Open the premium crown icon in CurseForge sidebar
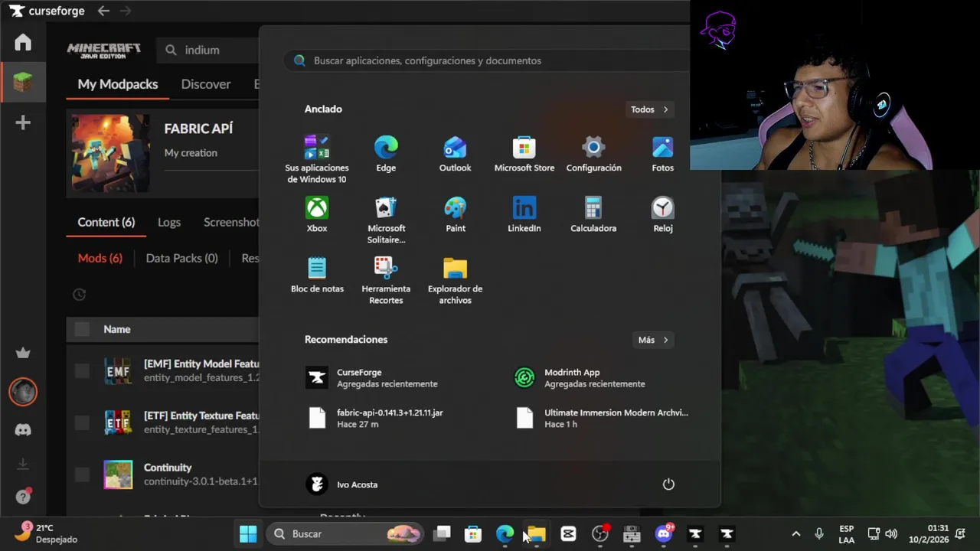 [x=23, y=353]
